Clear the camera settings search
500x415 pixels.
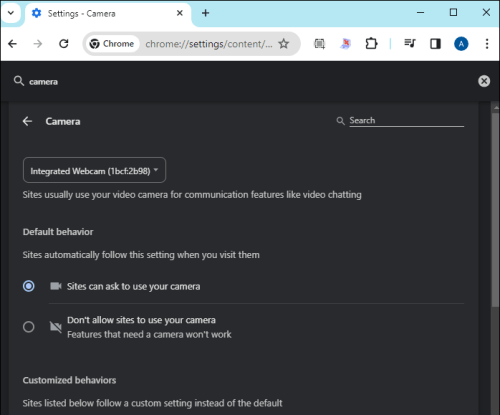(484, 81)
